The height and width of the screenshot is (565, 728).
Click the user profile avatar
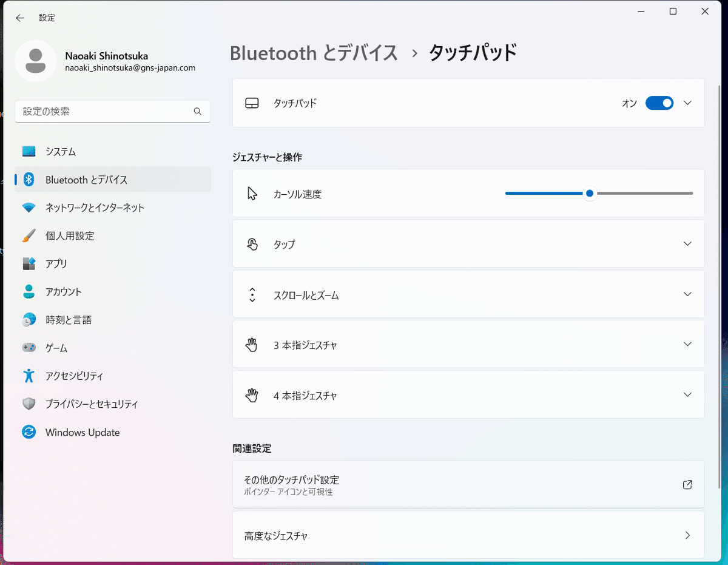36,61
